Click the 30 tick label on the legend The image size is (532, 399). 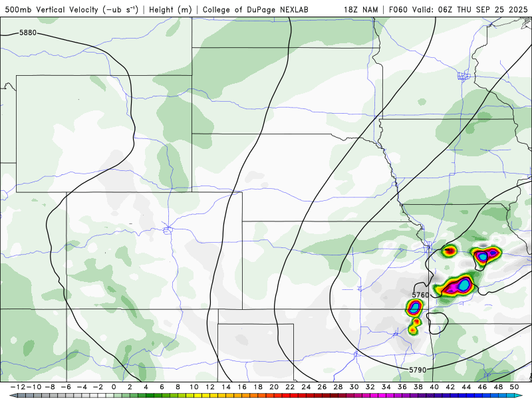pyautogui.click(x=354, y=387)
